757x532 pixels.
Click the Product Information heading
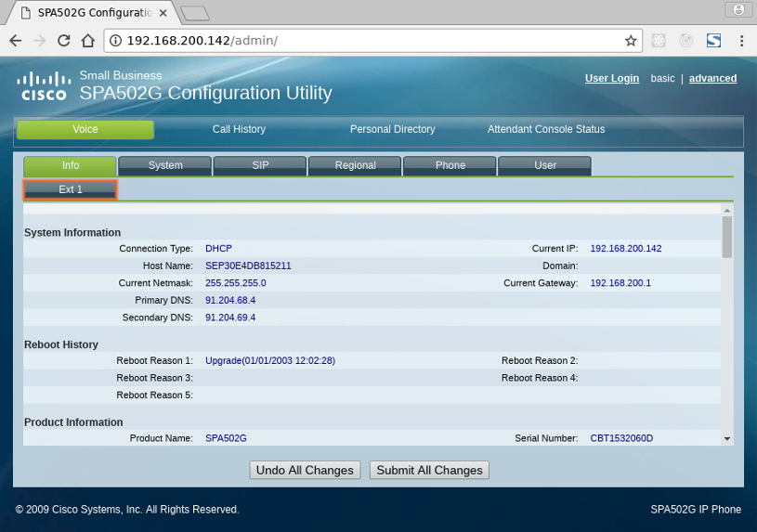73,422
